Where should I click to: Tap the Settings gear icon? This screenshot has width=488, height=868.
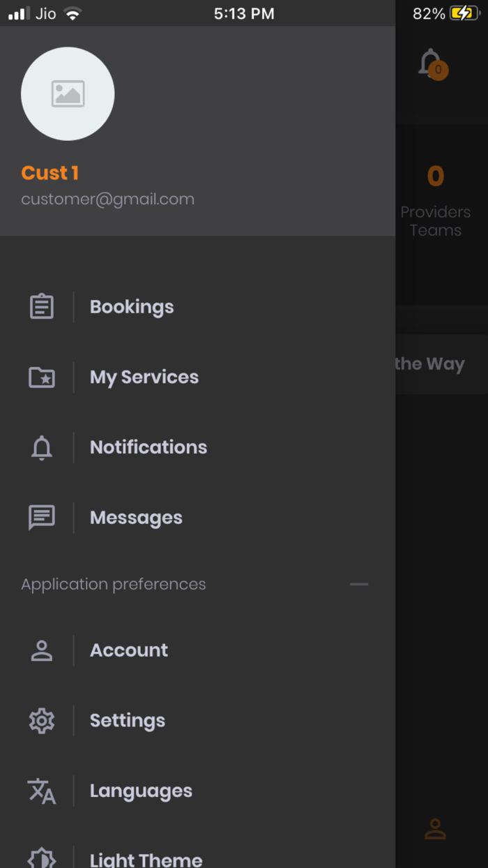click(42, 721)
